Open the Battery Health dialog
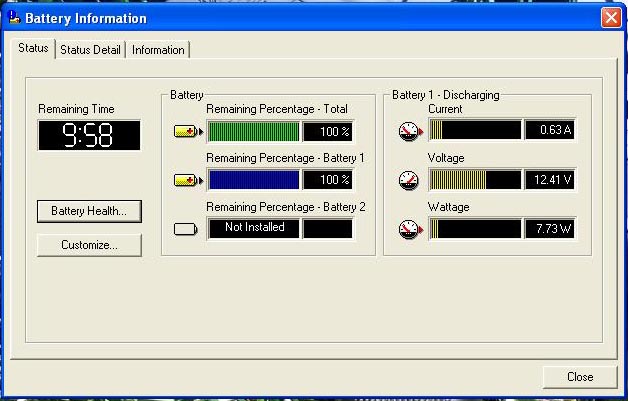628x401 pixels. tap(89, 211)
